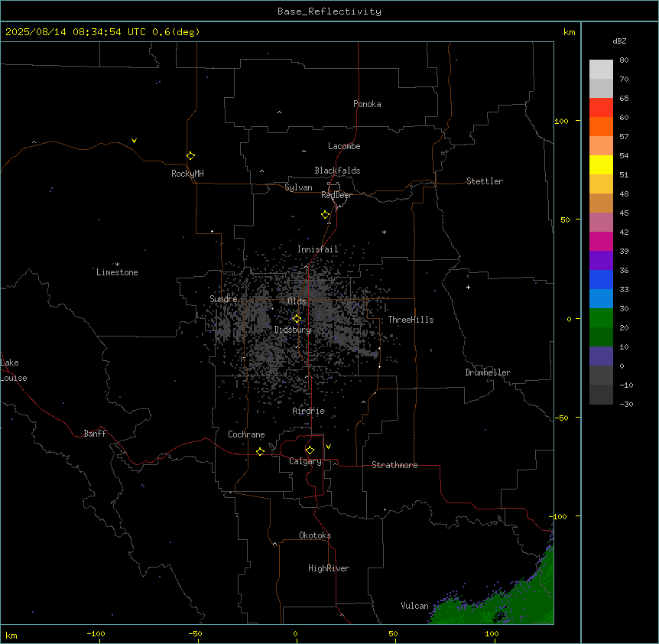Click white caret marker just below Innisfail label
This screenshot has width=659, height=644.
click(x=306, y=266)
